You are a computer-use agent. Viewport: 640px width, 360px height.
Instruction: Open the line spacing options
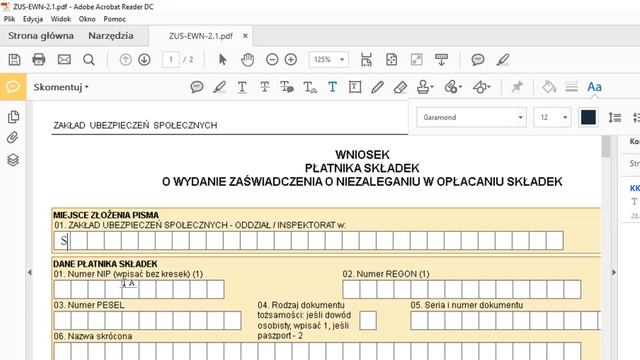(x=615, y=118)
